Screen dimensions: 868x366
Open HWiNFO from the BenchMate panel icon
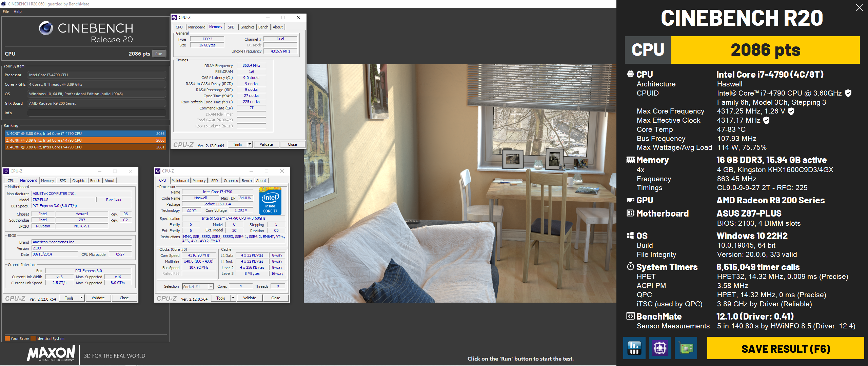click(x=634, y=348)
